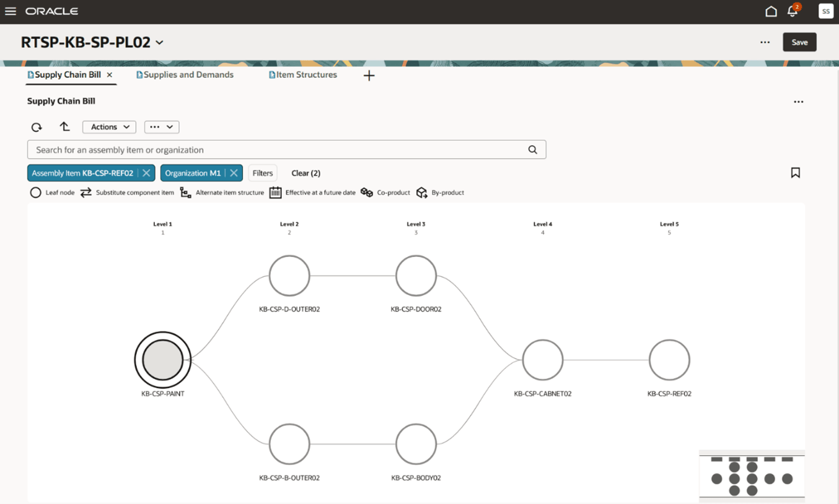This screenshot has width=839, height=504.
Task: Click the KB-CSP-PAINT label text
Action: [163, 394]
